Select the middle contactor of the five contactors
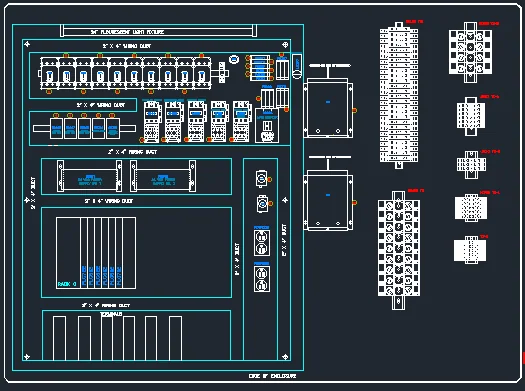Screen dimensions: 525x391 coord(197,122)
